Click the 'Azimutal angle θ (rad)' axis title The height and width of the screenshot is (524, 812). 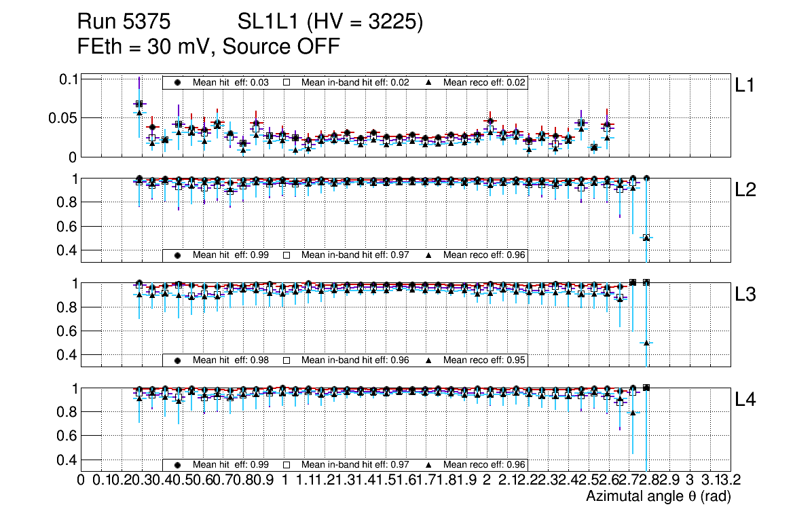pyautogui.click(x=658, y=496)
